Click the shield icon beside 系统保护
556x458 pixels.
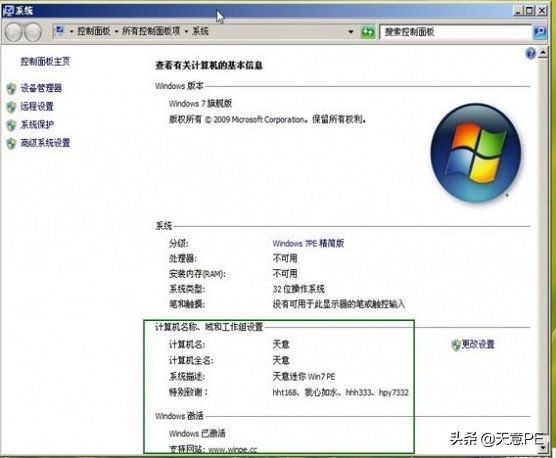11,125
